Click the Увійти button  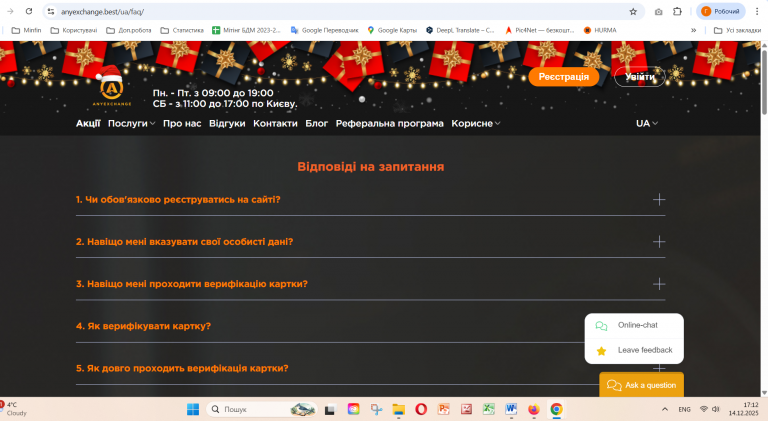coord(640,77)
